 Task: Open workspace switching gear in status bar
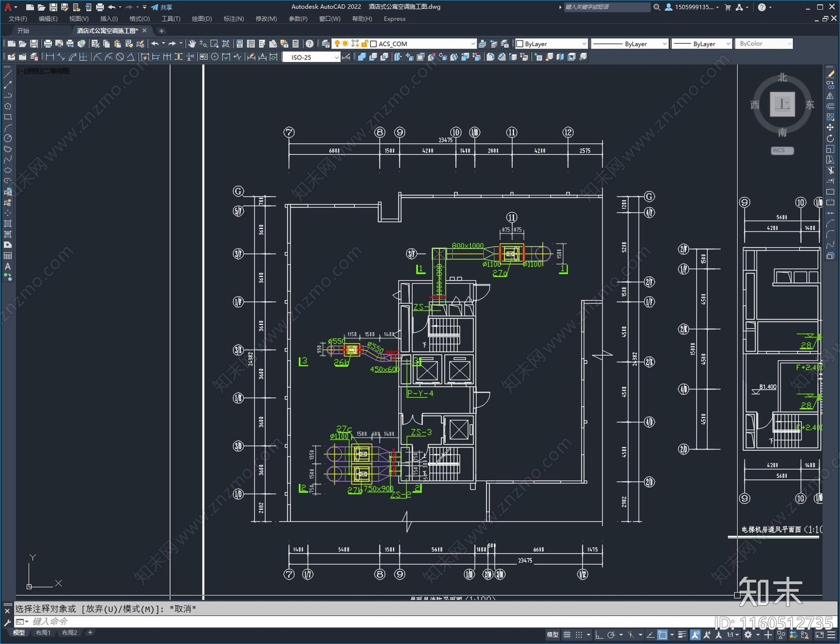click(x=748, y=635)
